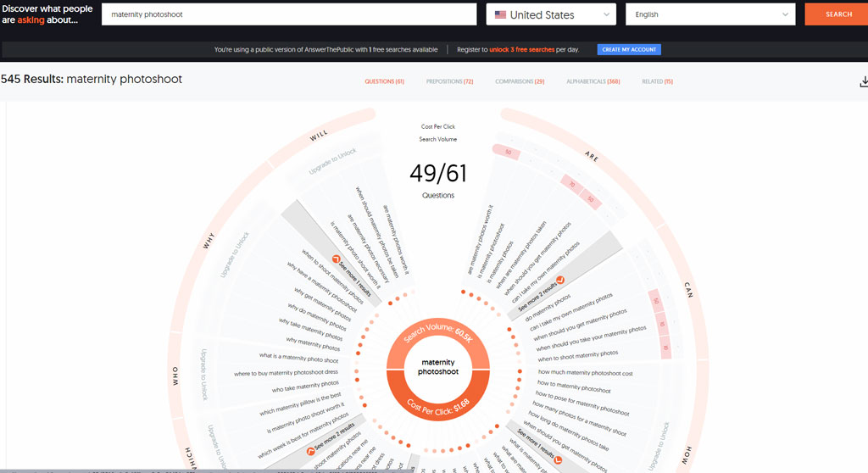Select the WHO segment label
The image size is (868, 473).
pos(175,376)
